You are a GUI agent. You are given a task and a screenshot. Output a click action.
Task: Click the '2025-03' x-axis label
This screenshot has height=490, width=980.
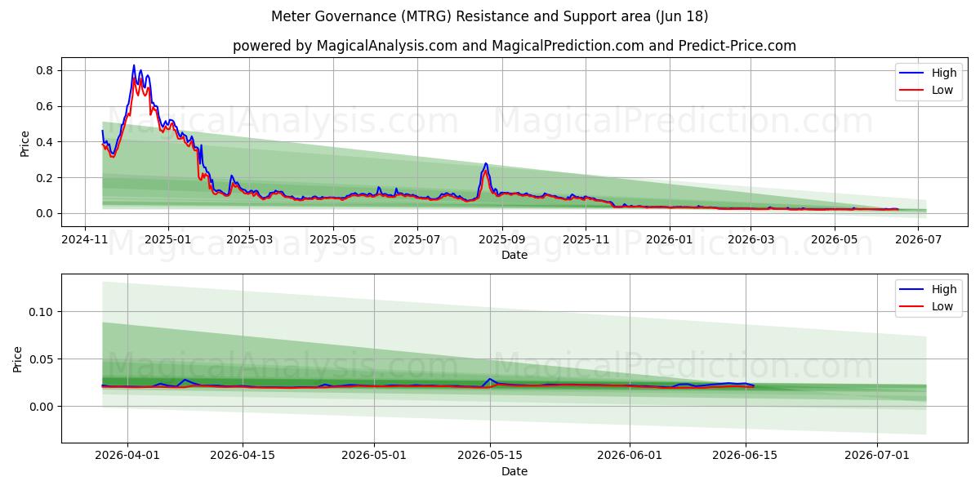tap(248, 239)
